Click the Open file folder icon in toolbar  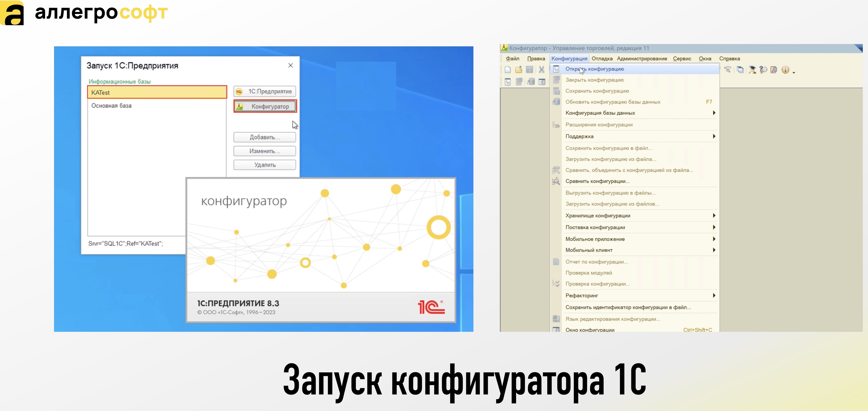[519, 70]
